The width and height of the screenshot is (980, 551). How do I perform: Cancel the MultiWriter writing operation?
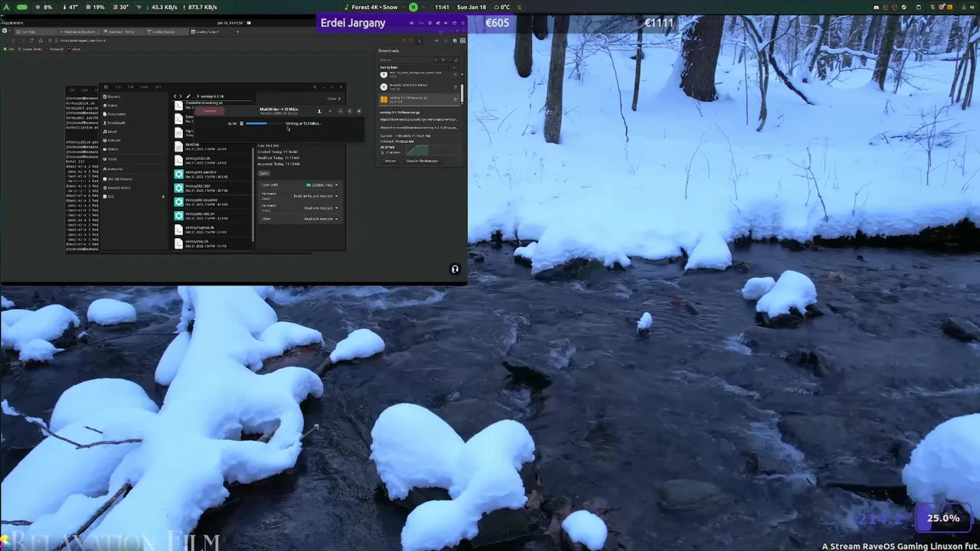click(210, 111)
